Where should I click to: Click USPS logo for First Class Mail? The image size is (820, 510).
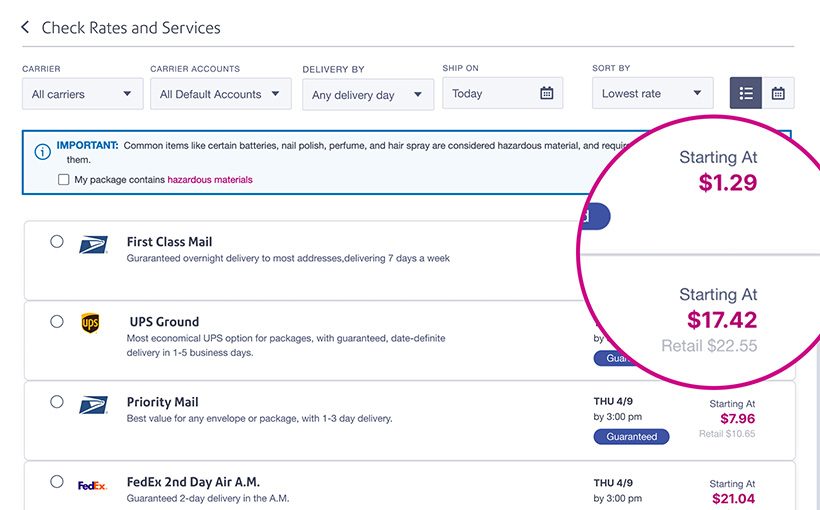[93, 243]
